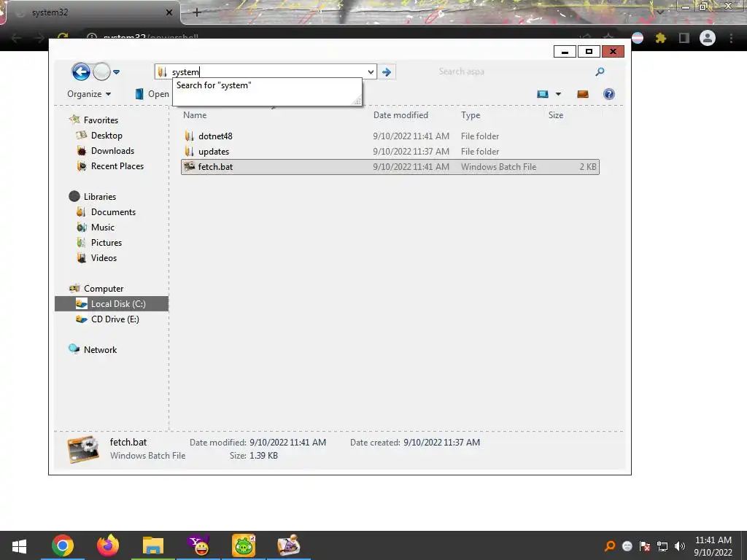Click the folder icon in address bar

163,72
